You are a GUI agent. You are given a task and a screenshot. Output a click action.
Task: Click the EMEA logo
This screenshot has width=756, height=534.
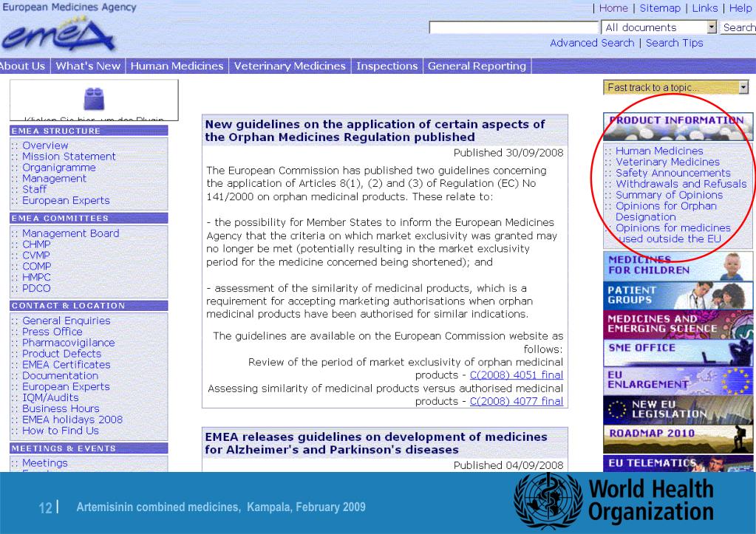pyautogui.click(x=59, y=35)
